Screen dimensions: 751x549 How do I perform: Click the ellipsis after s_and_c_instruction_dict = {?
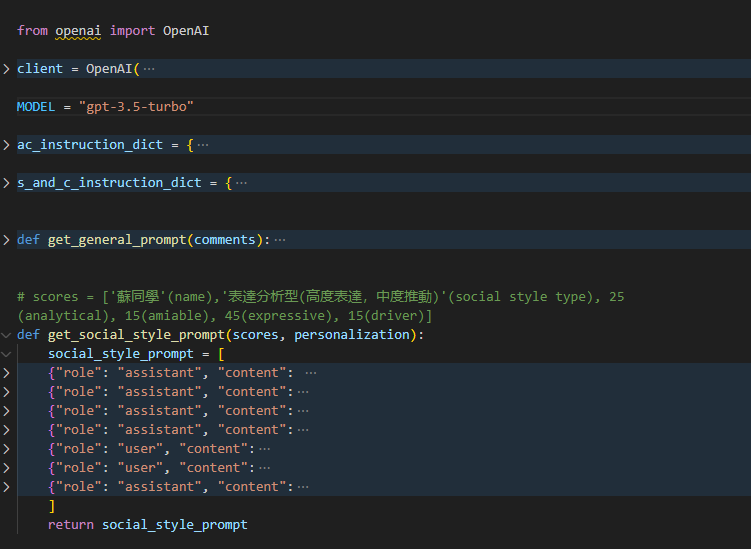[x=241, y=183]
